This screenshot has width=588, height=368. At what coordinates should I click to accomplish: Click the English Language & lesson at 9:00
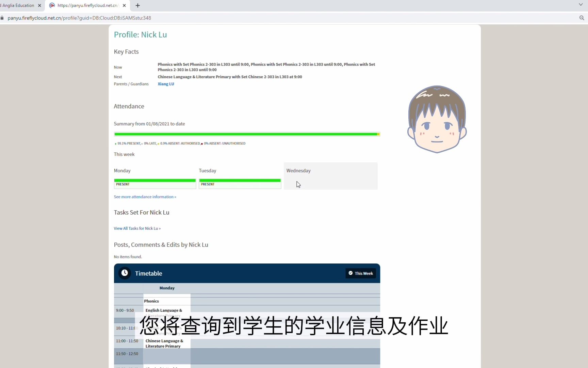point(164,310)
